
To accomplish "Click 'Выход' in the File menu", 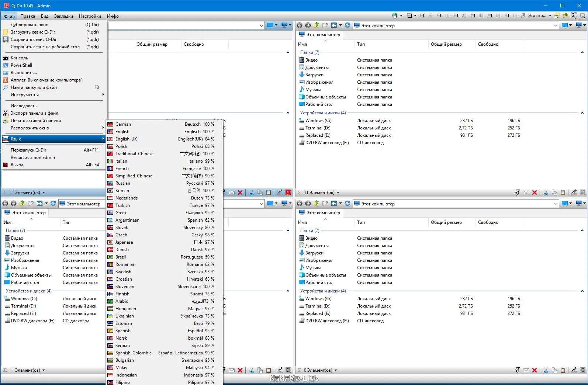I will 54,165.
